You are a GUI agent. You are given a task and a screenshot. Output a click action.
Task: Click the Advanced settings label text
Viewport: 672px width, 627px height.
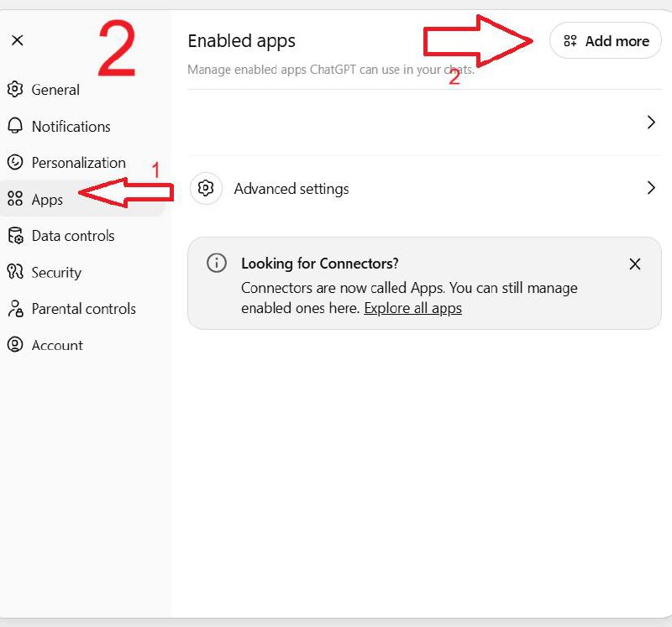coord(291,189)
